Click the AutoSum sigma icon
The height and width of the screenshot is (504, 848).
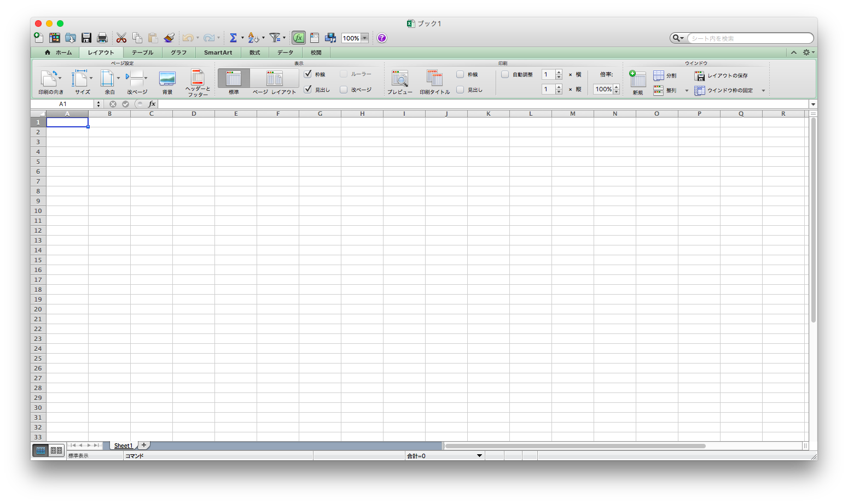click(233, 38)
